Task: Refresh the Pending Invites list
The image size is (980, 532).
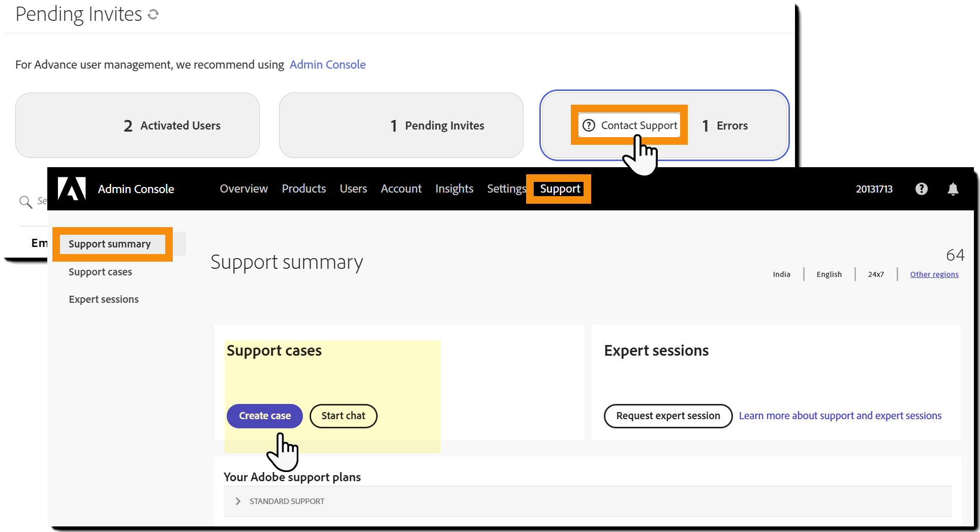Action: pos(154,15)
